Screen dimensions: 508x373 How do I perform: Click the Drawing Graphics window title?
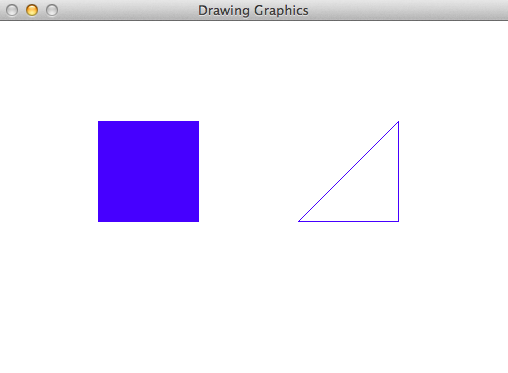253,10
